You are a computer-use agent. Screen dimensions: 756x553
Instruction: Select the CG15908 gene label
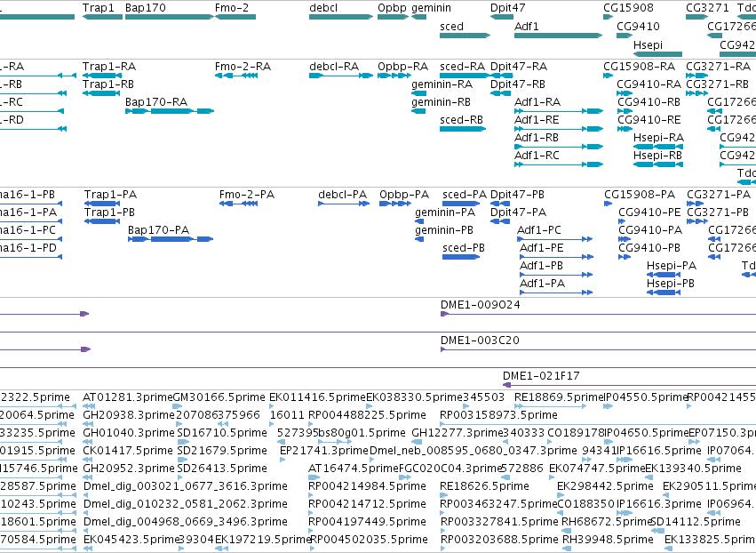click(628, 8)
